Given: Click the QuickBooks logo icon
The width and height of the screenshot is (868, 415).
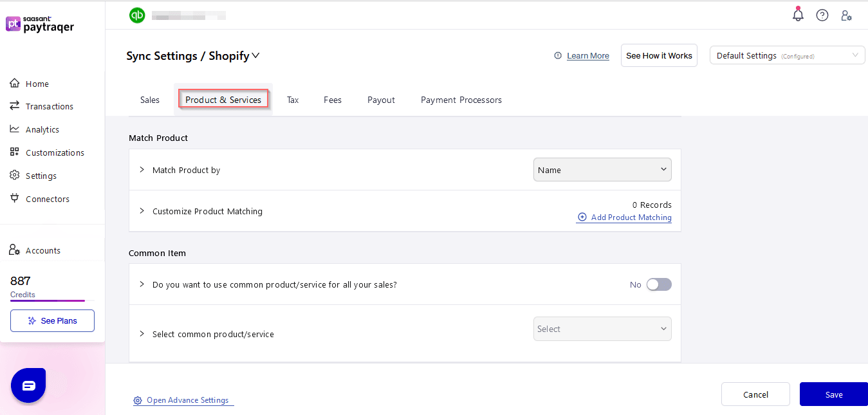Looking at the screenshot, I should pos(137,15).
